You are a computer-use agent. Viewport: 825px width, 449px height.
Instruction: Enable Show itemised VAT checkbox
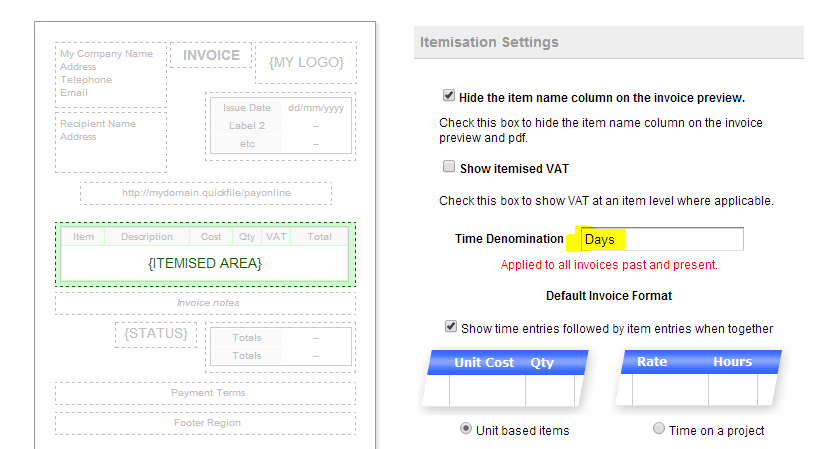[x=448, y=168]
